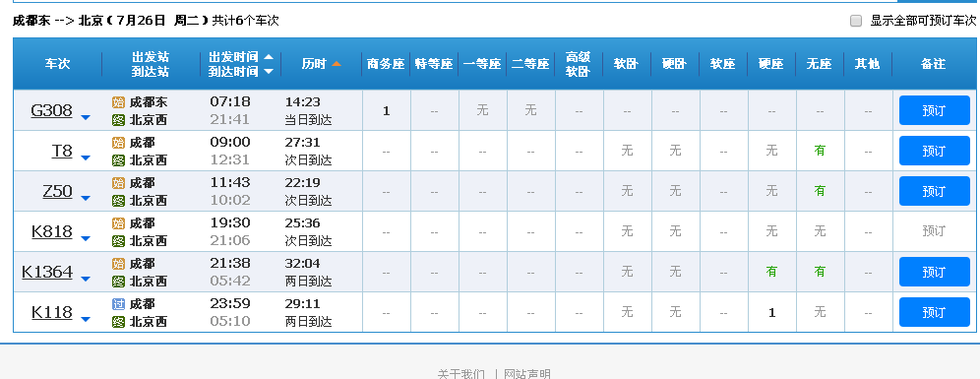980x379 pixels.
Task: Open 网站声明 footer link
Action: click(527, 374)
